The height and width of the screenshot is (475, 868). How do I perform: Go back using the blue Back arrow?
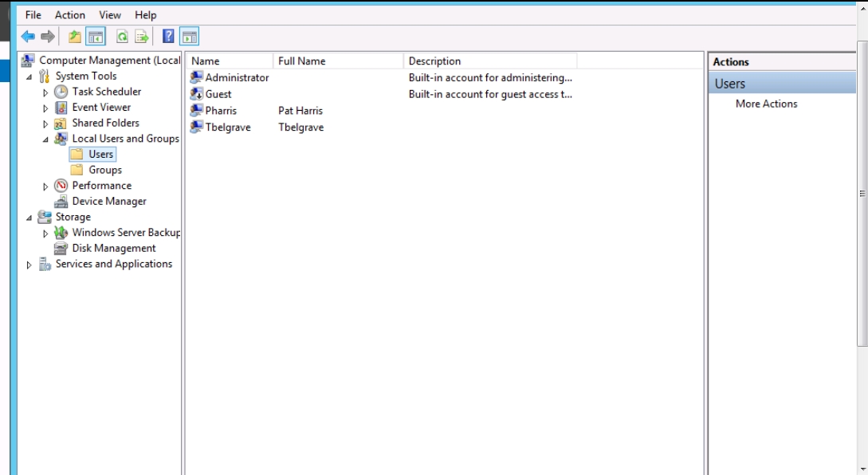28,37
